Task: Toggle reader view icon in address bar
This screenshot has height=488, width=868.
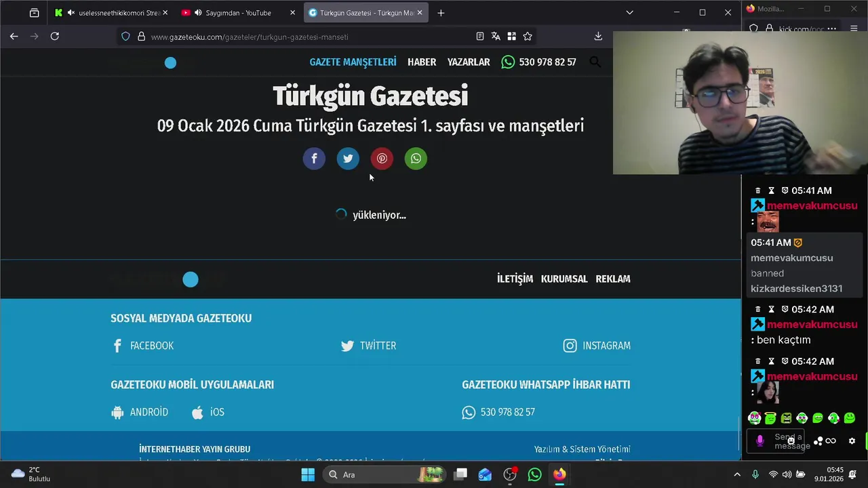Action: [480, 37]
